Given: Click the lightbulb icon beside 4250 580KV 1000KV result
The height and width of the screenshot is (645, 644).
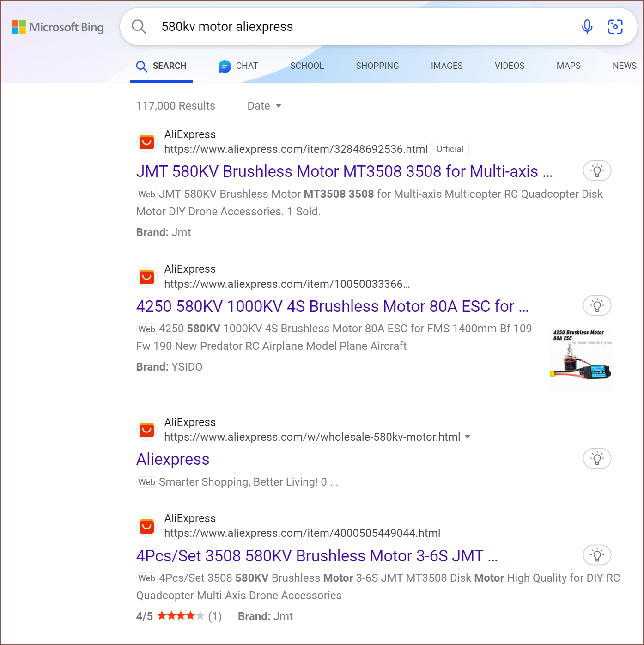Looking at the screenshot, I should [x=597, y=305].
